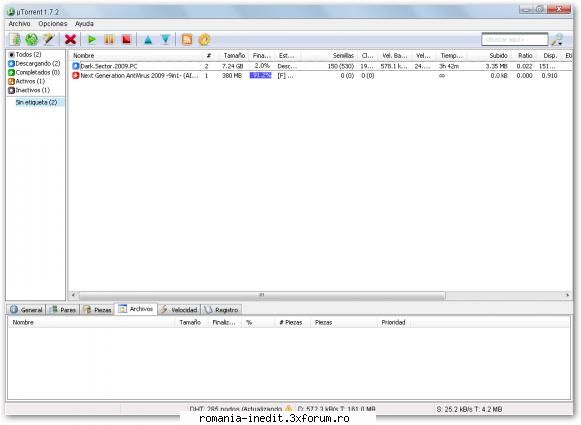
Task: Sort by the # queue column header
Action: pyautogui.click(x=209, y=56)
